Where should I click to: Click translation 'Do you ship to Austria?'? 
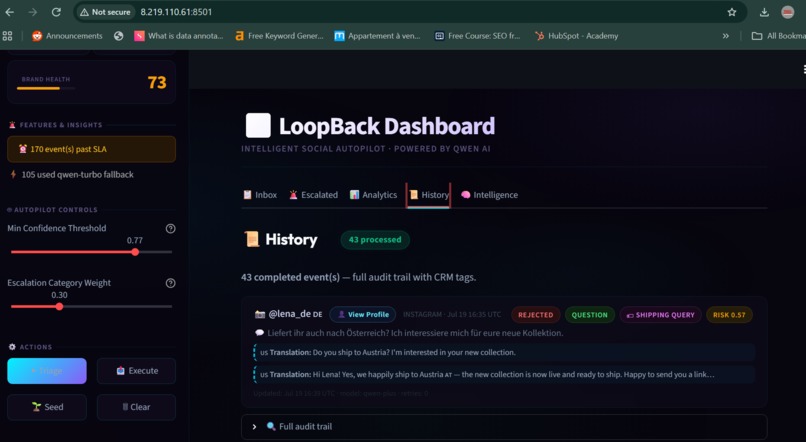pyautogui.click(x=414, y=353)
